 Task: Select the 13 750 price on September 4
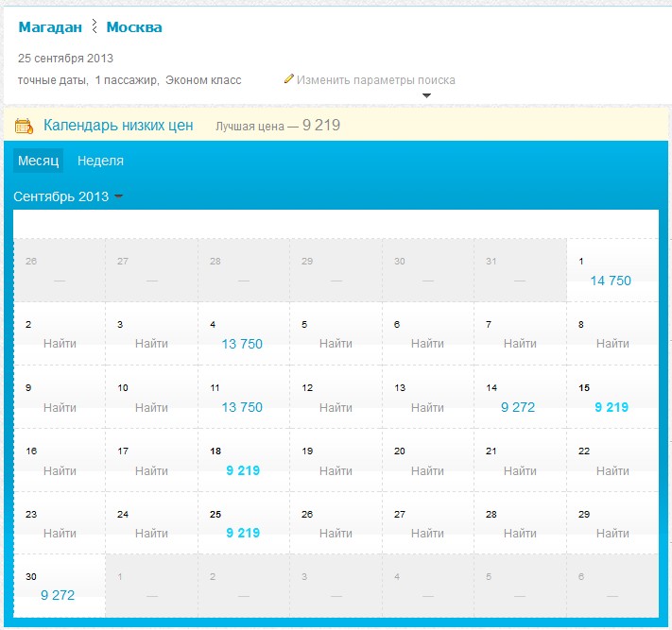(x=242, y=344)
